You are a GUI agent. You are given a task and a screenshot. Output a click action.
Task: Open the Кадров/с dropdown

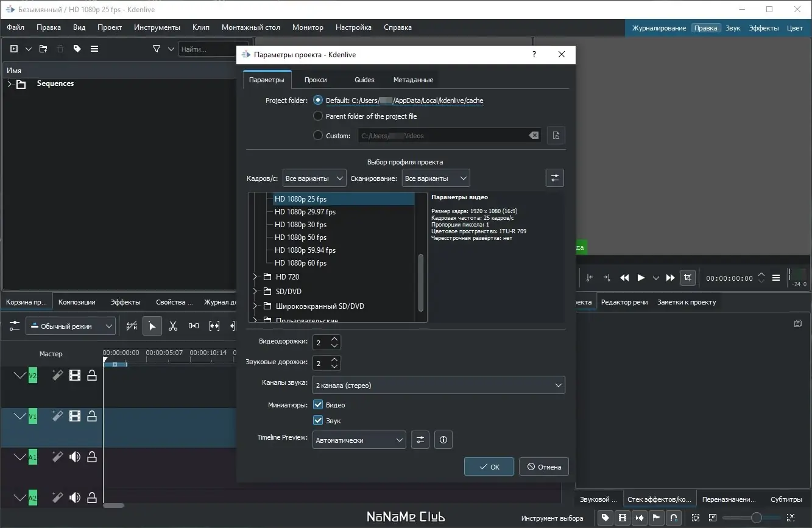tap(314, 178)
